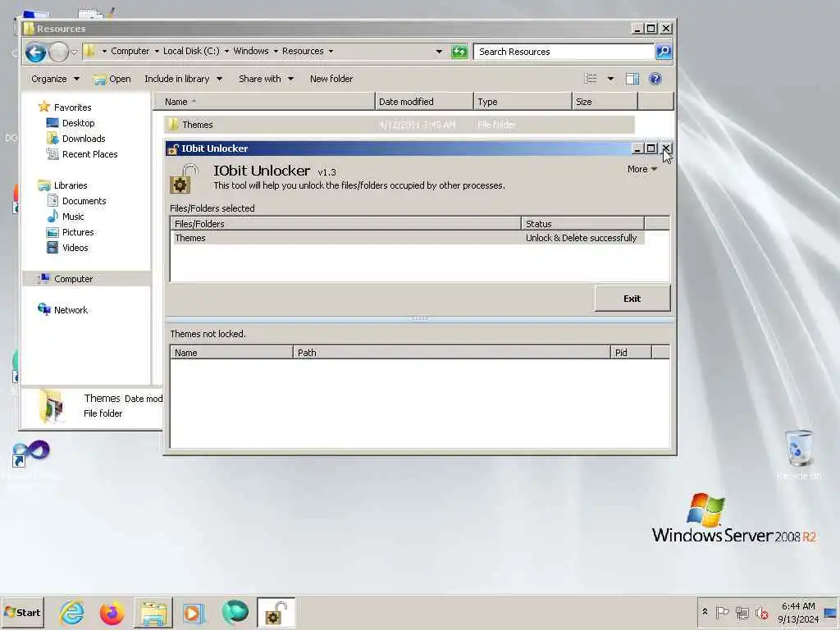Screen dimensions: 840x630
Task: Open the media player taskbar icon
Action: [194, 612]
